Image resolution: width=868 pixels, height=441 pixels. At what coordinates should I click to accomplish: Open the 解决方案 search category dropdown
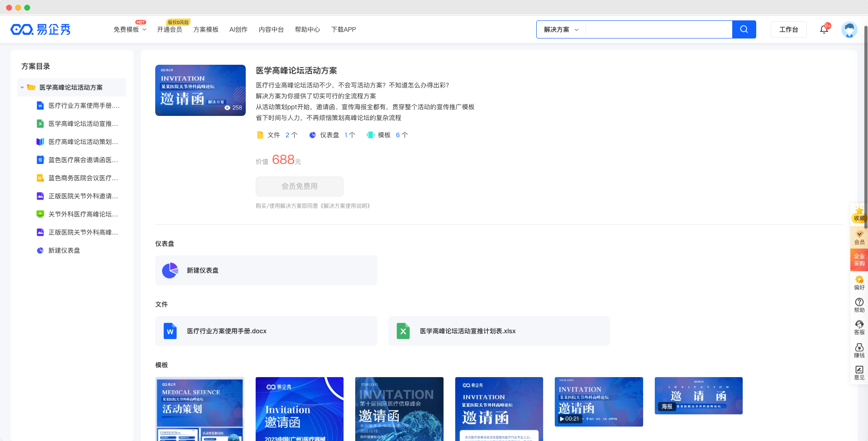pyautogui.click(x=561, y=29)
